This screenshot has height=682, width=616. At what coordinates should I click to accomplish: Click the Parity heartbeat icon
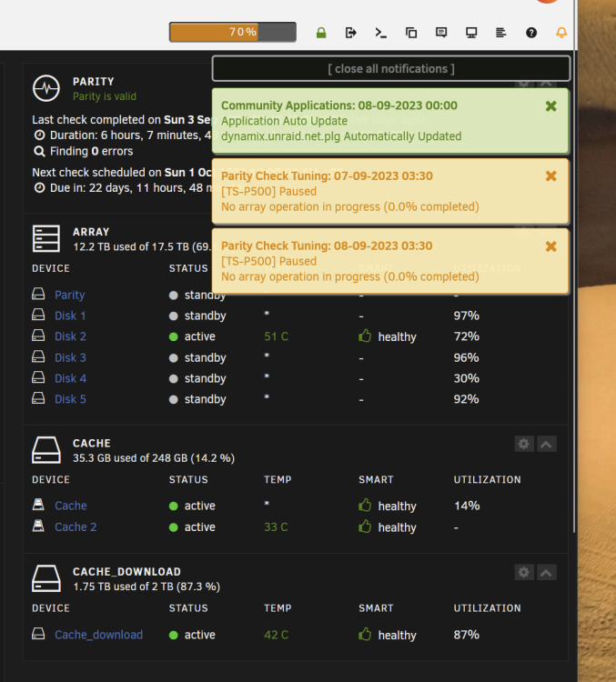tap(46, 88)
